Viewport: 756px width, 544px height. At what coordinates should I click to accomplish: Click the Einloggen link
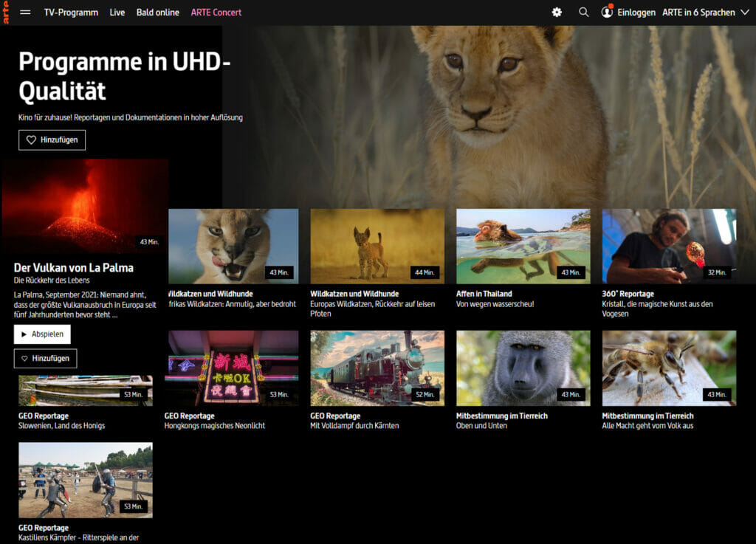(x=636, y=13)
